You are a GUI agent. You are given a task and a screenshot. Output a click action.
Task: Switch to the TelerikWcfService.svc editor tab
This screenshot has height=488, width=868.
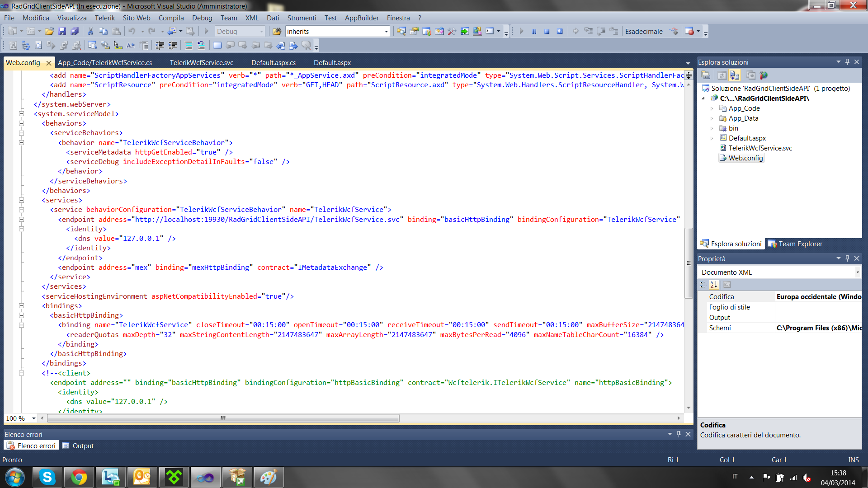coord(202,63)
